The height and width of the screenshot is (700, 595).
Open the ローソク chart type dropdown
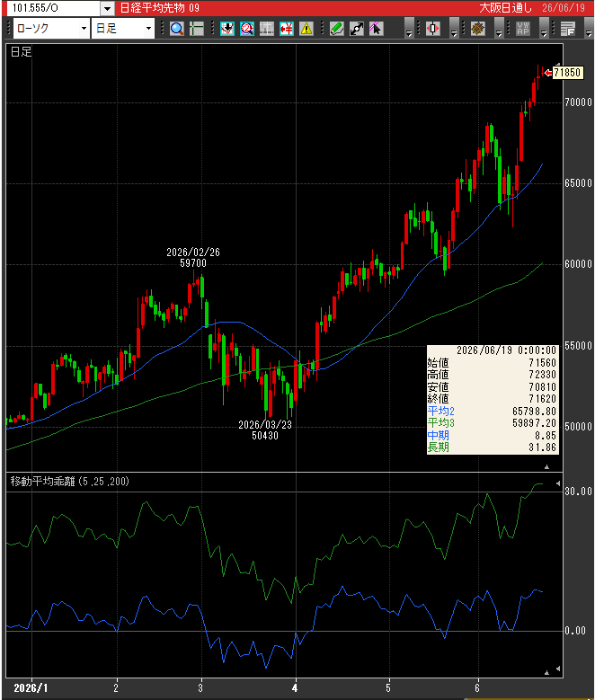click(x=84, y=29)
